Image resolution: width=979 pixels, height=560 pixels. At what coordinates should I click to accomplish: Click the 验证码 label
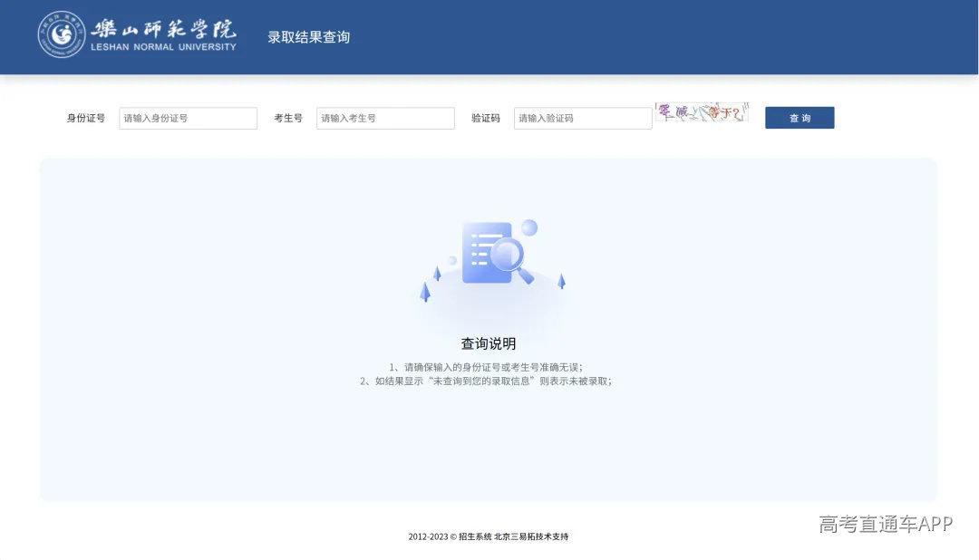486,118
